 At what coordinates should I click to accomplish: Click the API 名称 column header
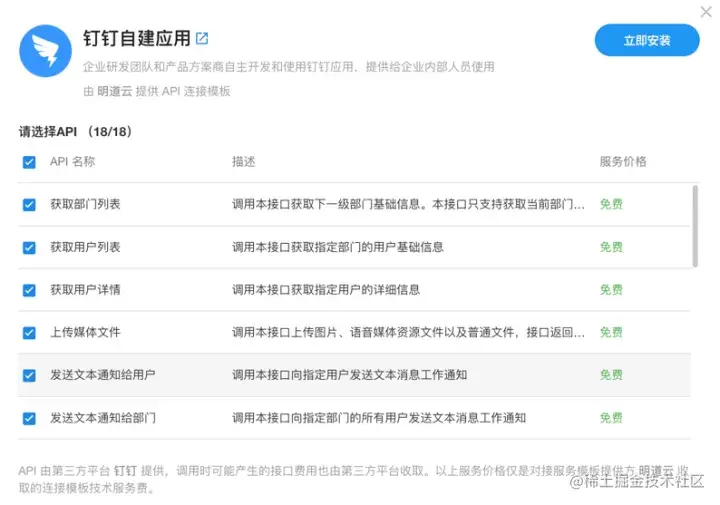pos(73,162)
